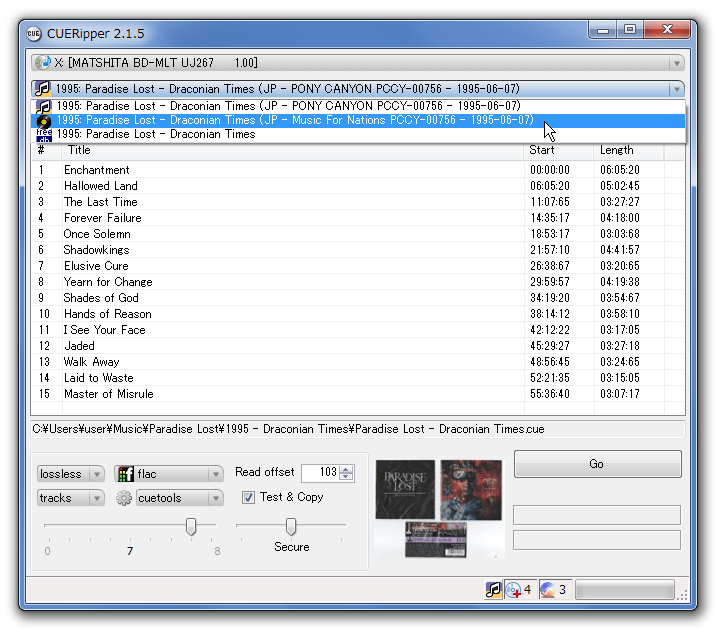This screenshot has height=632, width=718.
Task: Select track 14 Laid to Waste
Action: (x=358, y=378)
